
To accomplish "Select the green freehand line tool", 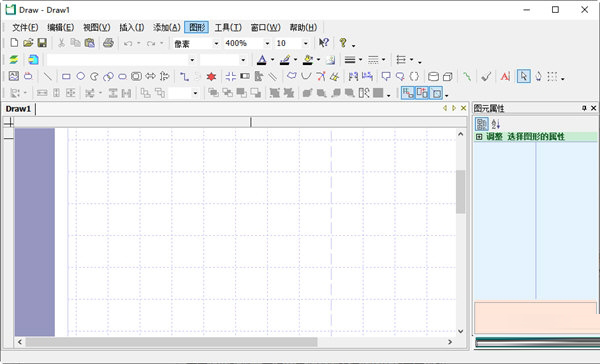I will [467, 77].
